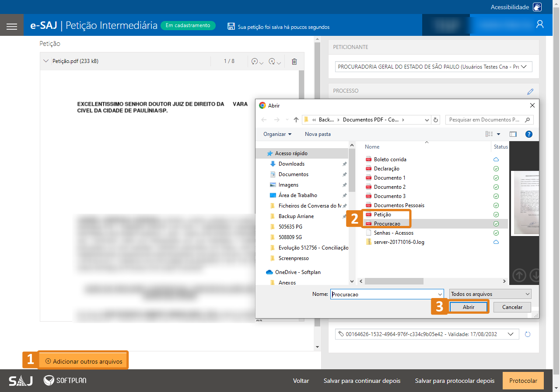Rotate Petição.pdf clockwise
Image resolution: width=560 pixels, height=392 pixels.
tap(274, 62)
